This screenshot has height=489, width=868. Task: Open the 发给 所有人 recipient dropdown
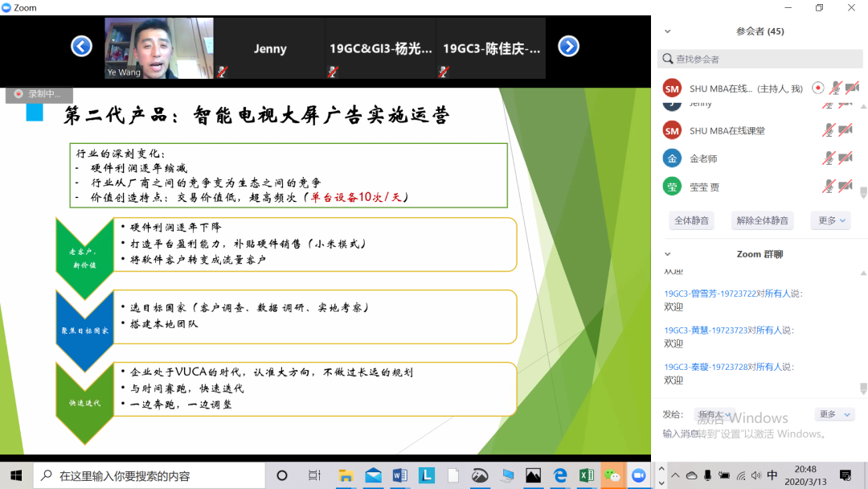pyautogui.click(x=714, y=415)
